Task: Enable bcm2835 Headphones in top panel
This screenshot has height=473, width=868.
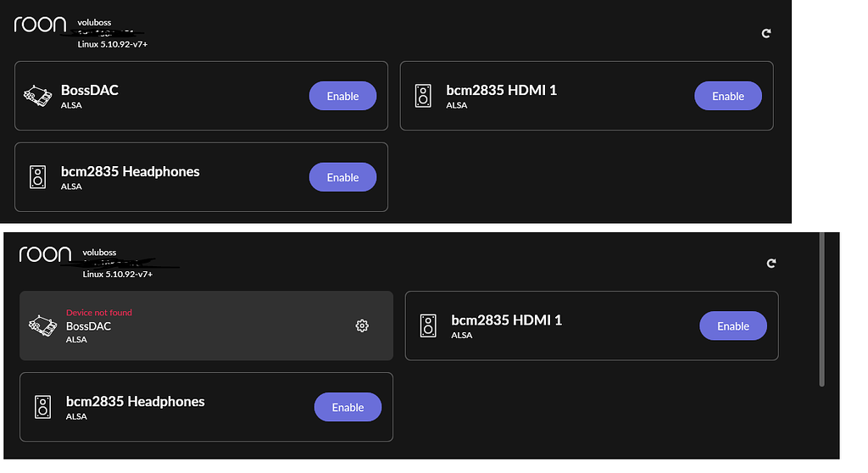Action: click(342, 177)
